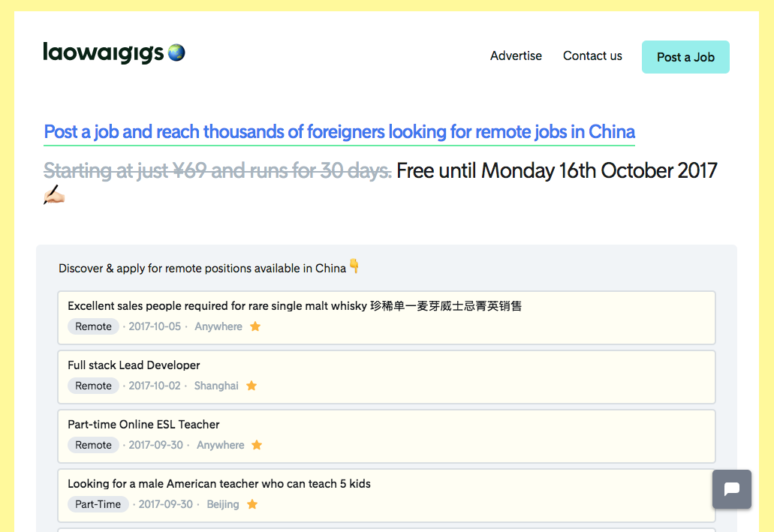Click star icon on Beijing teacher listing

tap(252, 504)
